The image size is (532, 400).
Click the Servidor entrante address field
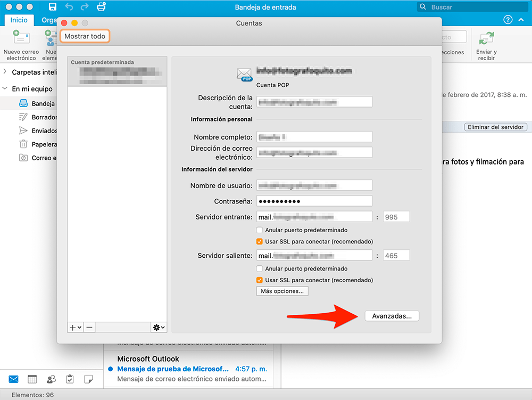314,217
